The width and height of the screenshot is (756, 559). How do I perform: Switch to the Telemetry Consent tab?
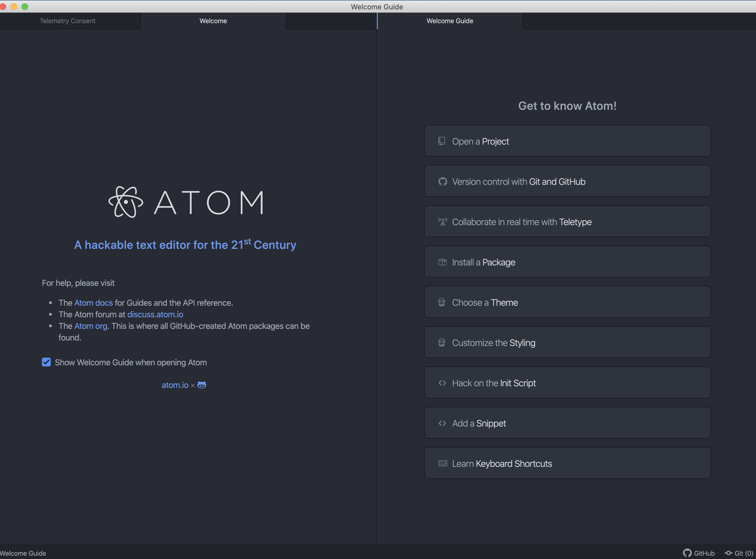point(68,21)
